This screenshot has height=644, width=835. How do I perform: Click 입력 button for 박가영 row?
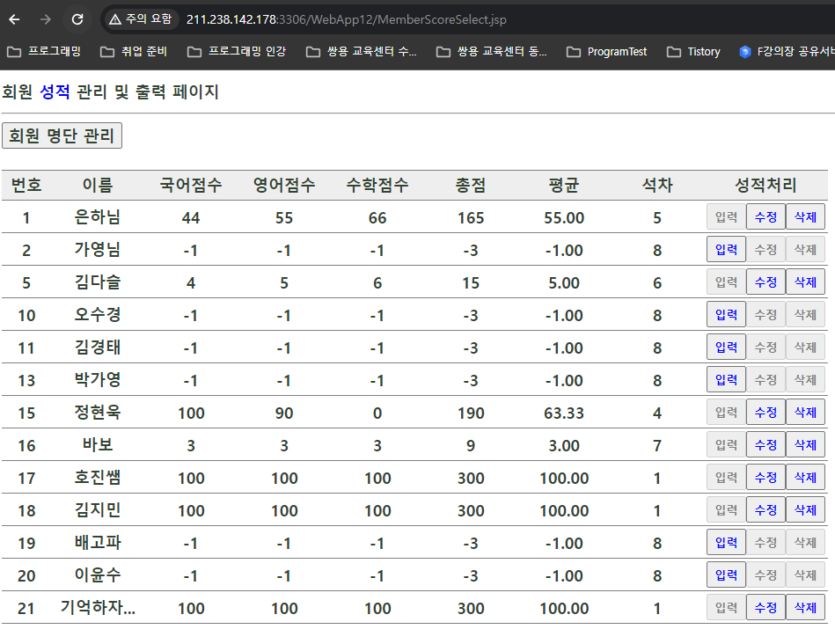(x=726, y=379)
